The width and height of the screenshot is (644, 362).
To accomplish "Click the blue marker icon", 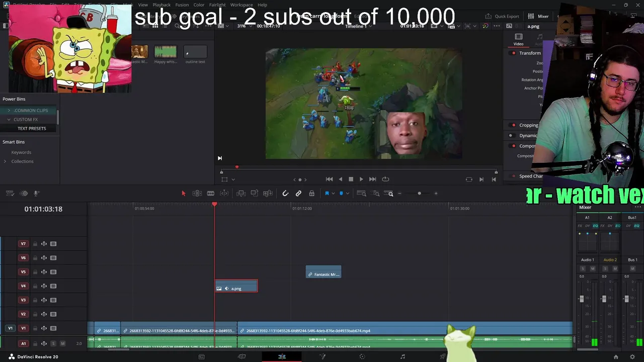I will coord(341,194).
